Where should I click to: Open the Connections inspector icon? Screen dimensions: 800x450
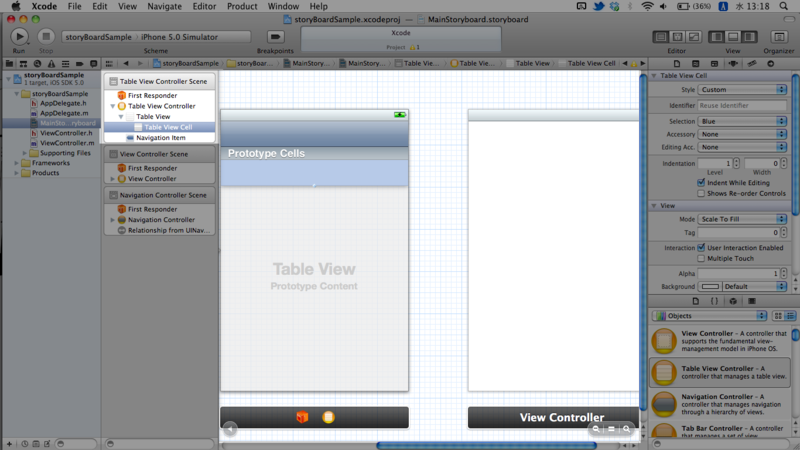(770, 64)
